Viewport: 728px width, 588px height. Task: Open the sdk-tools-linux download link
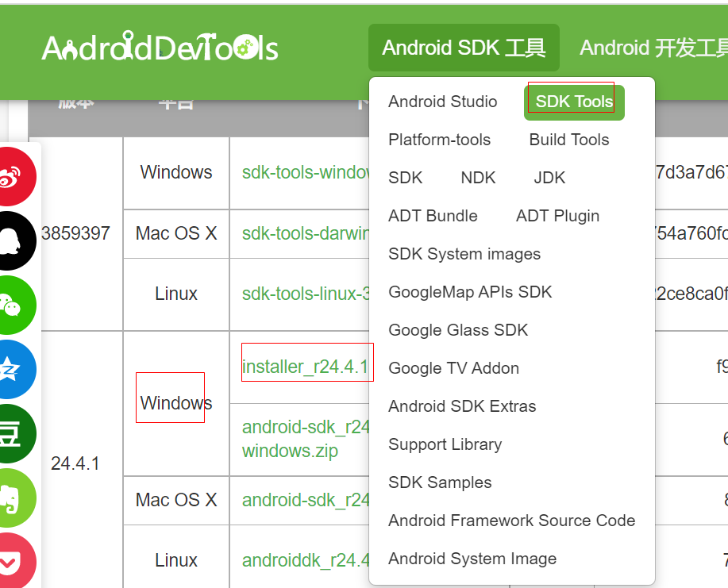coord(306,294)
